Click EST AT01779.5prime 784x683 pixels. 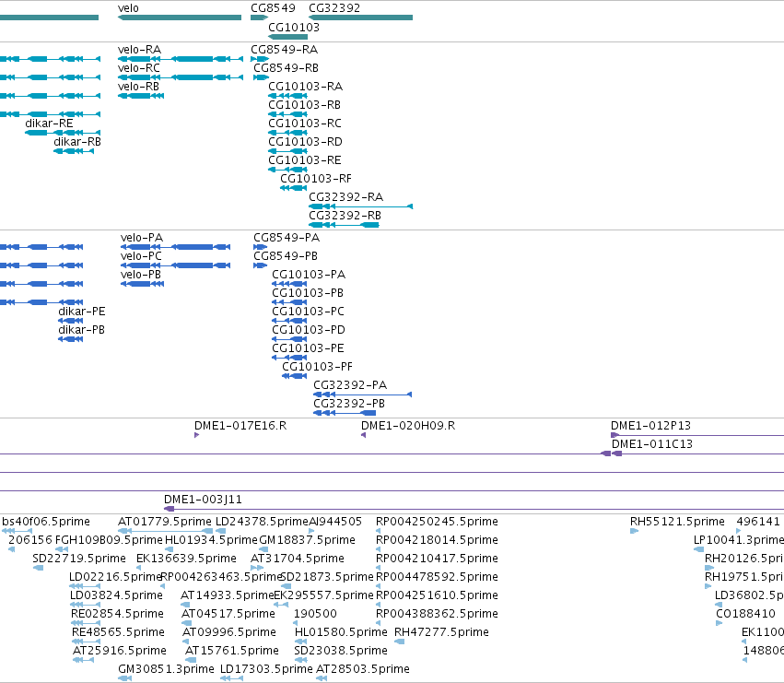(166, 532)
